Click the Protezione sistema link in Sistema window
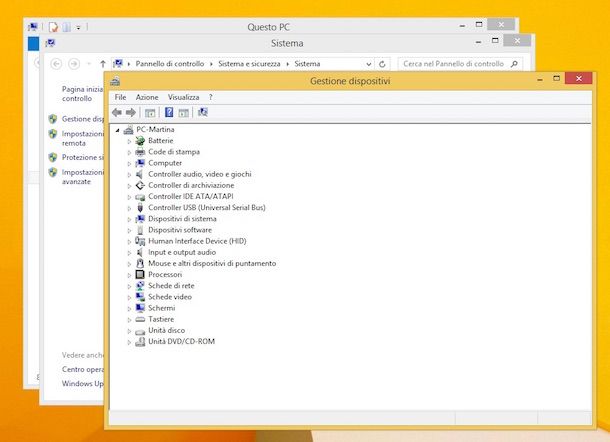This screenshot has height=442, width=610. coord(82,158)
